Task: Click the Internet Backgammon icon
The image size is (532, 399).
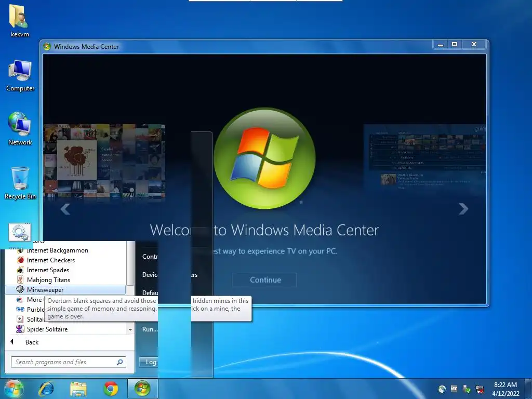Action: coord(20,250)
